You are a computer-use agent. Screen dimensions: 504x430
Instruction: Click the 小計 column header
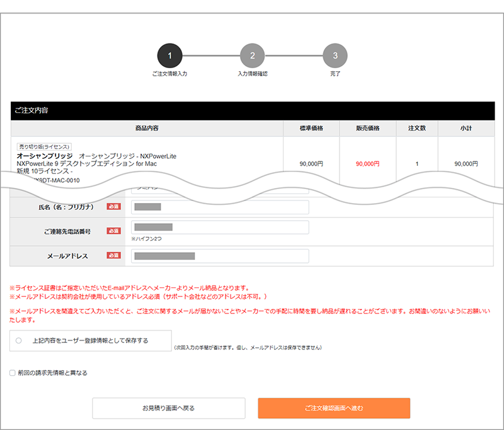(x=466, y=129)
